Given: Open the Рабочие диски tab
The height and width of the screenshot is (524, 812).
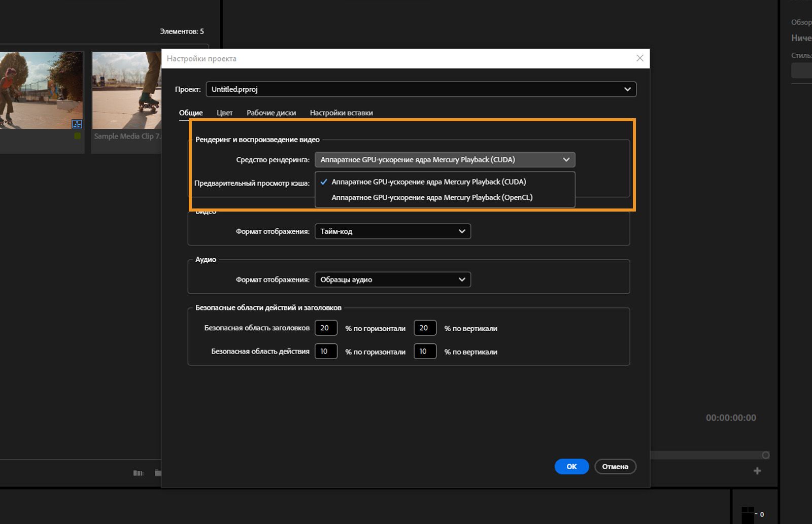Looking at the screenshot, I should 271,113.
